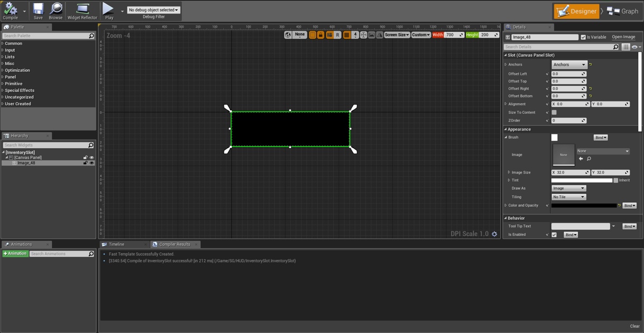Image resolution: width=644 pixels, height=333 pixels.
Task: Open the Custom fill size dropdown
Action: tap(421, 35)
